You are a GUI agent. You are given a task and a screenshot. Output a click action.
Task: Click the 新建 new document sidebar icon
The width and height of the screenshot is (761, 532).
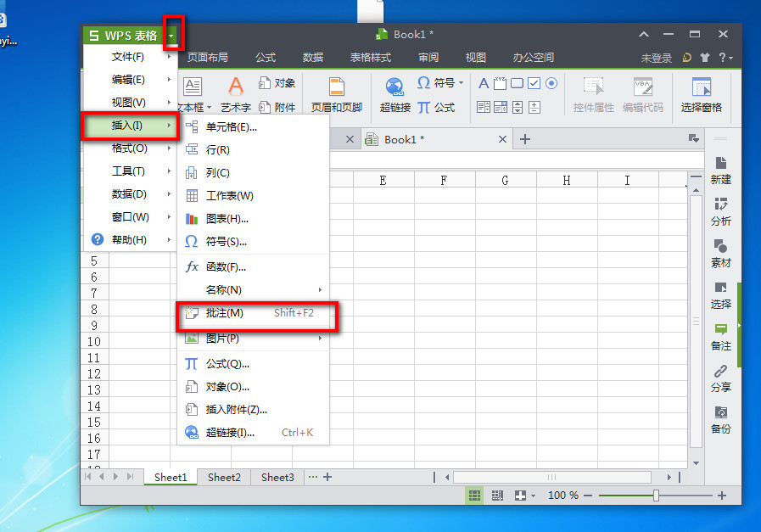(720, 171)
